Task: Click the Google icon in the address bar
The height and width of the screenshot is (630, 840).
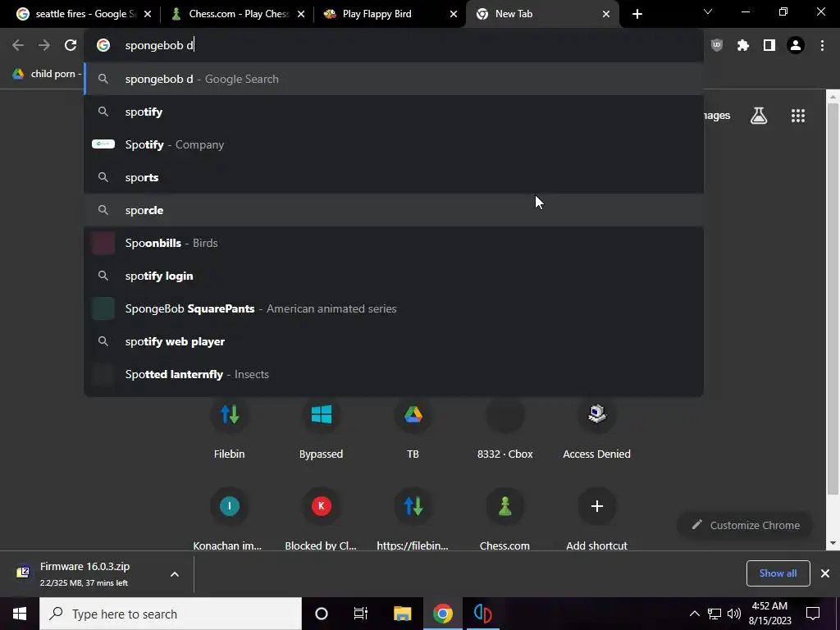Action: (103, 46)
